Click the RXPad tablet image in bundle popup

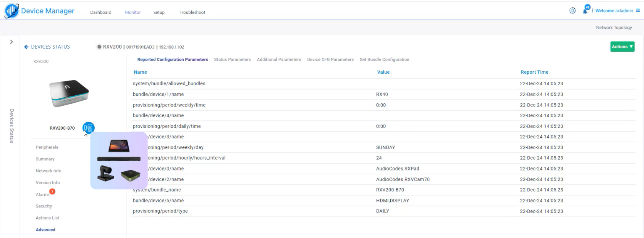[119, 146]
